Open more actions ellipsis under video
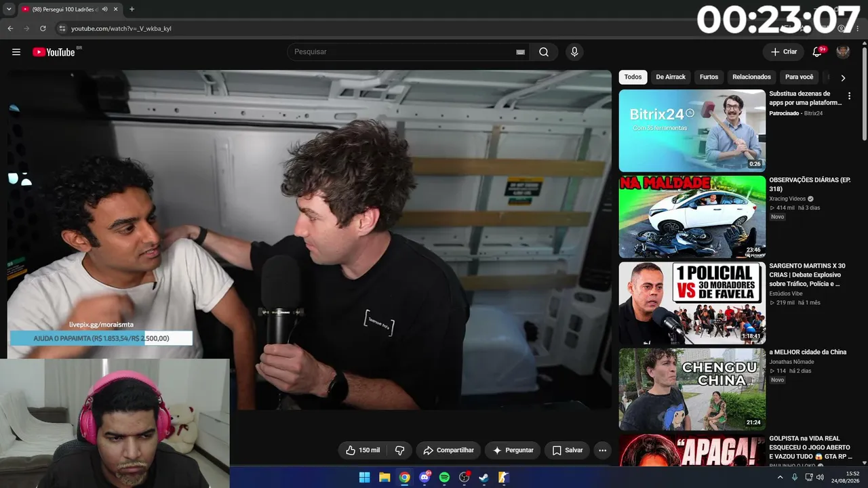Viewport: 868px width, 488px height. [602, 450]
